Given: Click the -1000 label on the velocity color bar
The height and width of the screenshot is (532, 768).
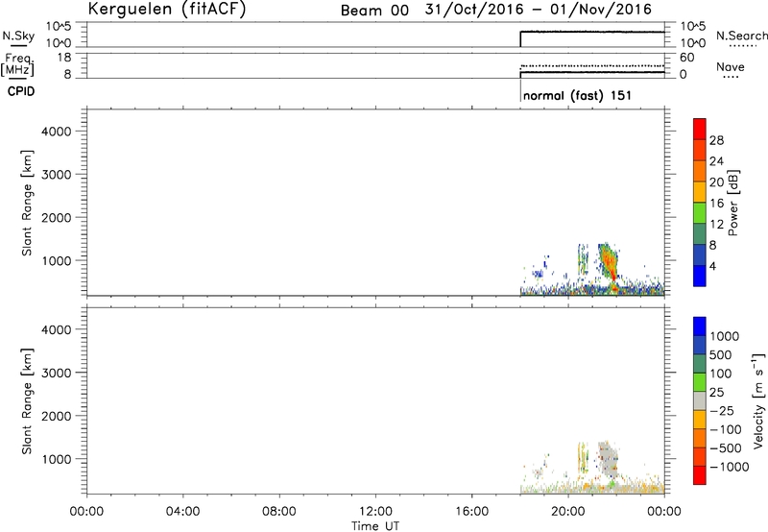Looking at the screenshot, I should pyautogui.click(x=729, y=467).
